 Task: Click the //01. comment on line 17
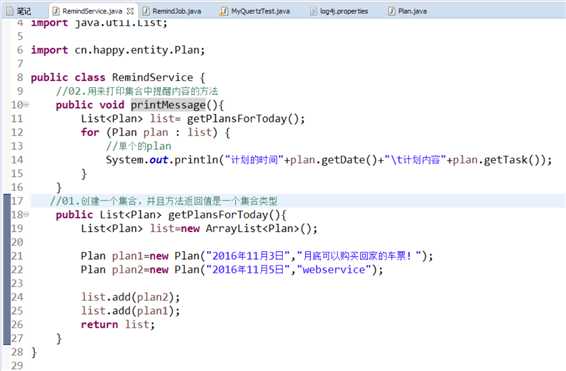tap(164, 201)
